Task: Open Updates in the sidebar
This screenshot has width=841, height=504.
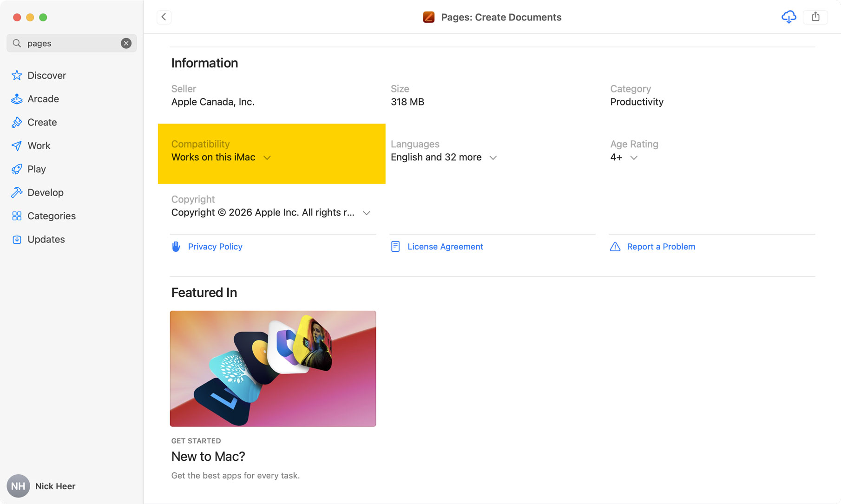Action: 46,239
